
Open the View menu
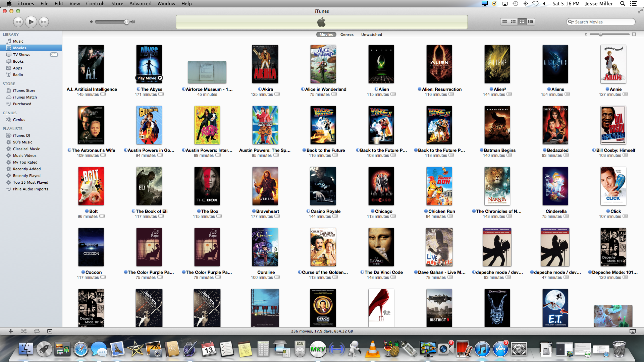74,4
